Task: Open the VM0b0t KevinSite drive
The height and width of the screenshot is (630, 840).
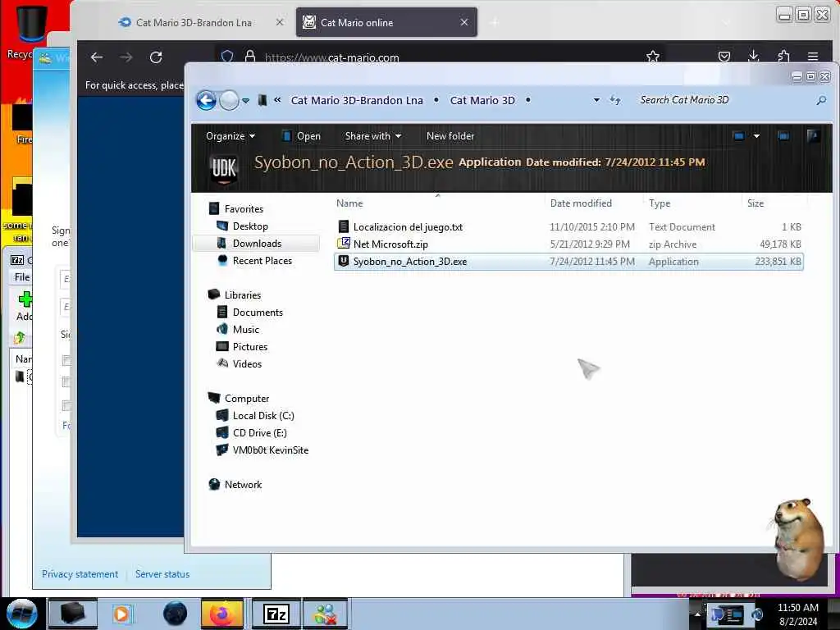Action: (x=270, y=450)
